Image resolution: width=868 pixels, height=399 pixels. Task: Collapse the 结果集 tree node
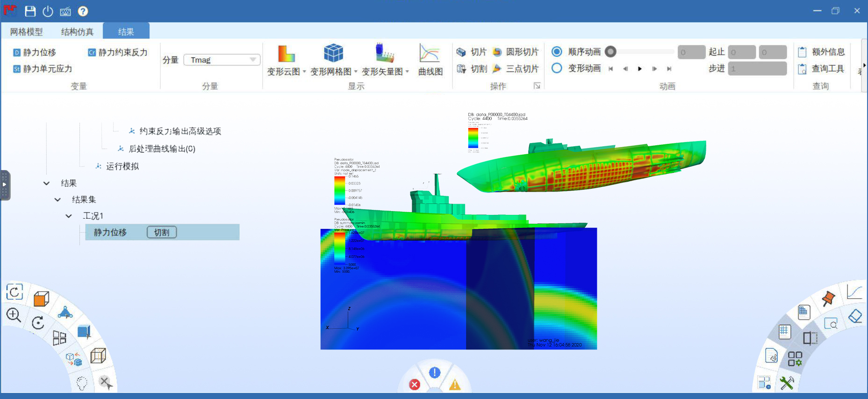(x=57, y=199)
